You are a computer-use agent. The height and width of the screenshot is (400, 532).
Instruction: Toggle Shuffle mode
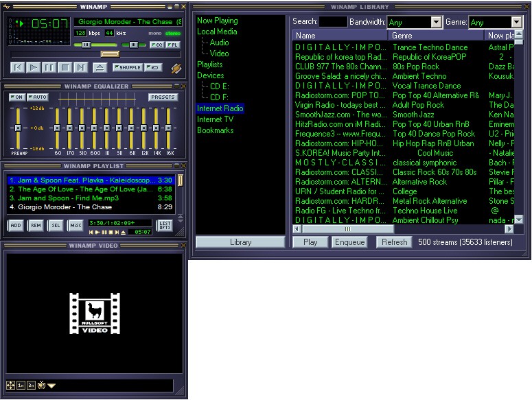click(x=128, y=67)
